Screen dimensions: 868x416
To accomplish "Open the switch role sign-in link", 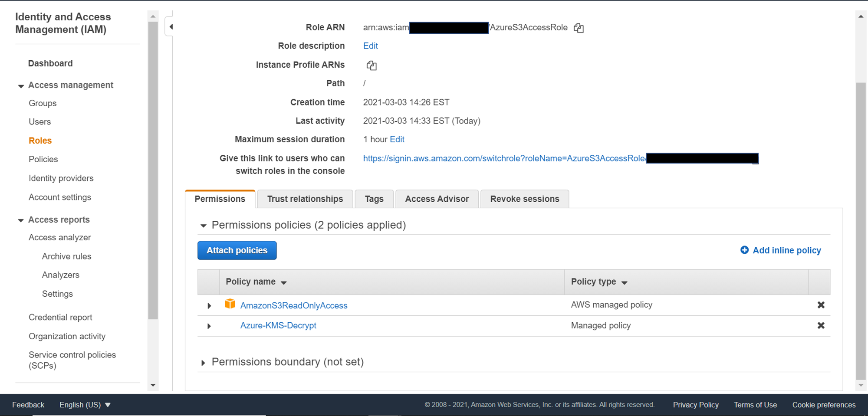I will (x=503, y=158).
